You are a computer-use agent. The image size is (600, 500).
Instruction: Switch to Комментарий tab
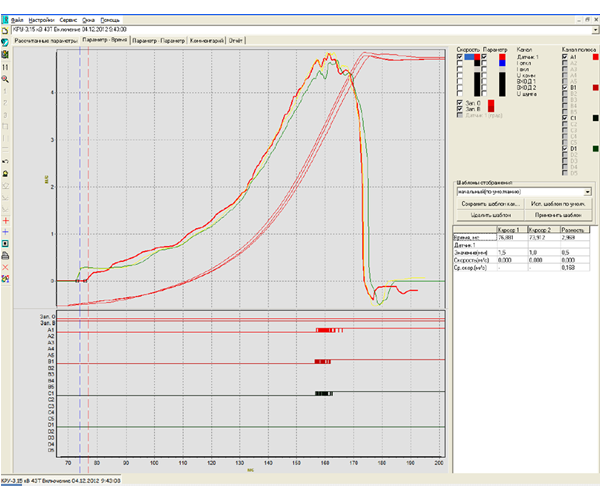[207, 41]
